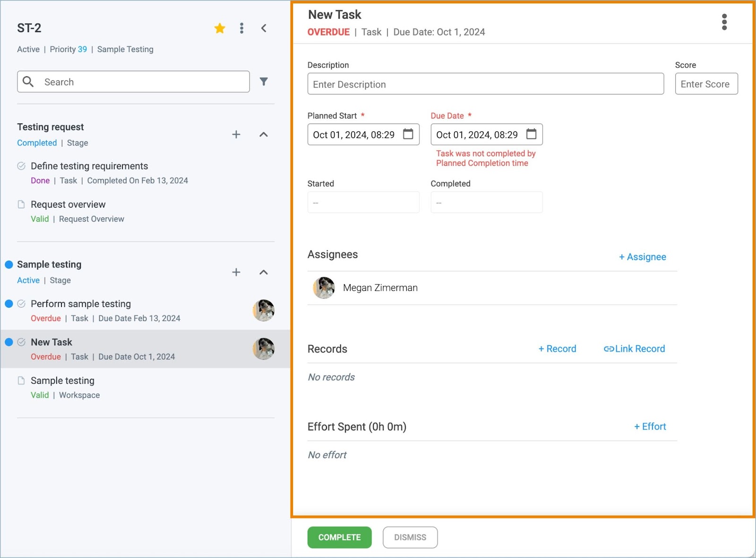Screen dimensions: 756x558
Task: Open the ST-2 three-dot menu
Action: 241,28
